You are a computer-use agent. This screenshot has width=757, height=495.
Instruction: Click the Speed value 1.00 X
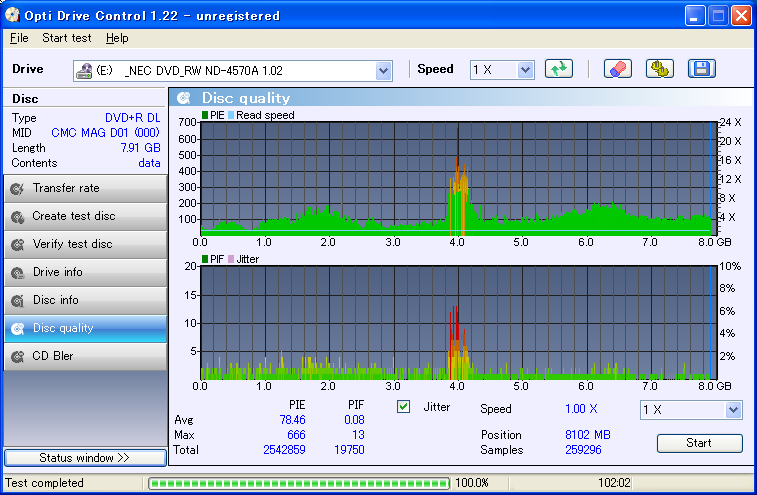pyautogui.click(x=581, y=409)
